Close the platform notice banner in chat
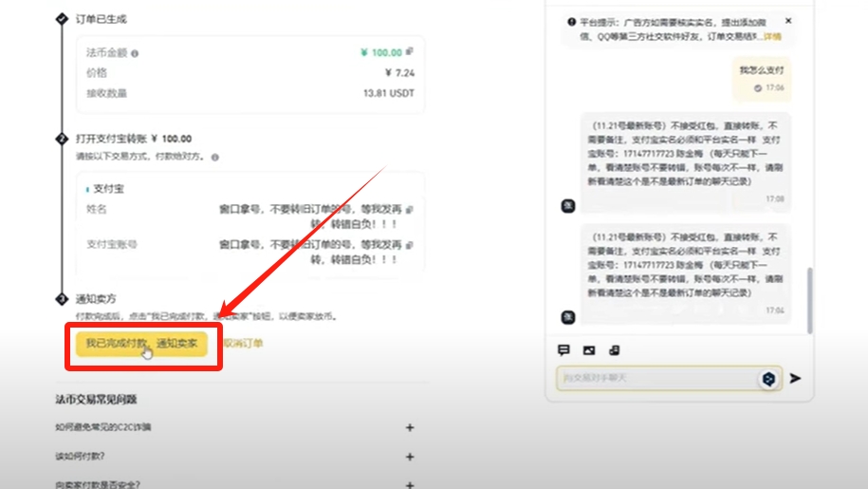Screen dimensions: 868x489 click(x=788, y=21)
